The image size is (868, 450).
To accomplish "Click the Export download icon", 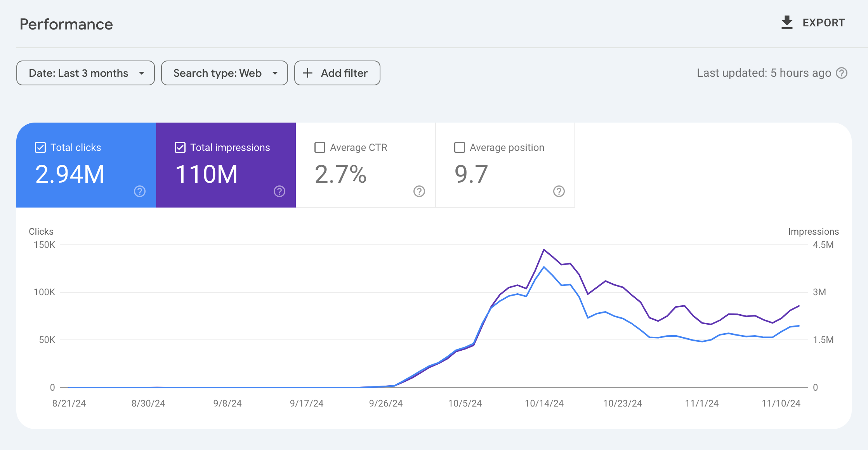I will pos(786,22).
